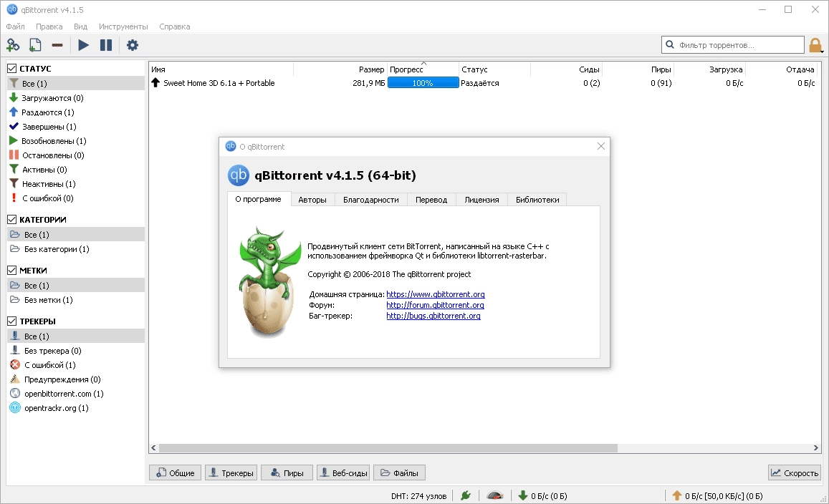Image resolution: width=829 pixels, height=504 pixels.
Task: Show Веб-сиды details panel
Action: click(x=343, y=472)
